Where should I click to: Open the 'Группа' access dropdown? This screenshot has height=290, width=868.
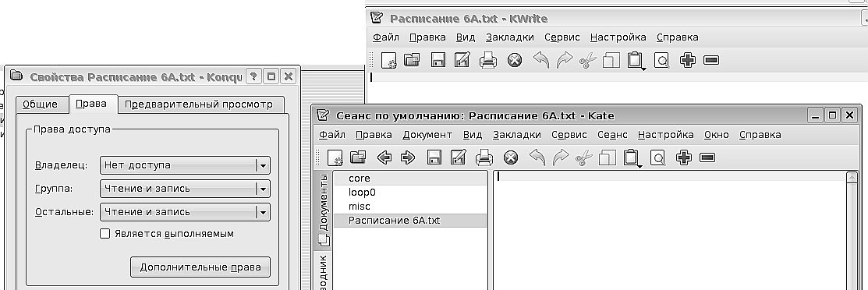185,188
